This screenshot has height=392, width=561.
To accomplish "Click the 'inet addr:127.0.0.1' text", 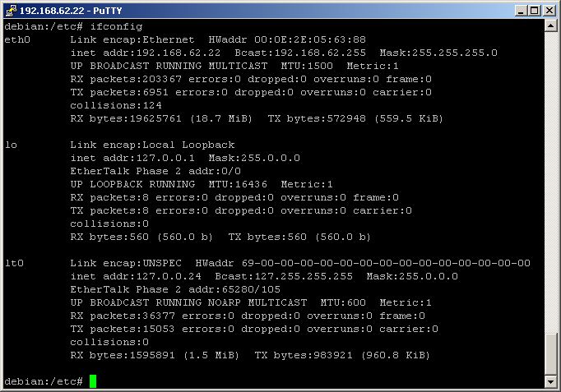I will click(x=132, y=159).
